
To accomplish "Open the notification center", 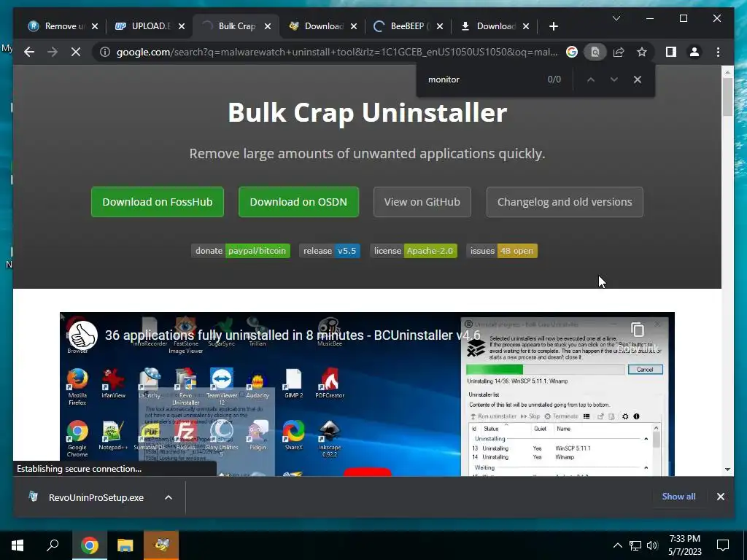I will pos(723,545).
